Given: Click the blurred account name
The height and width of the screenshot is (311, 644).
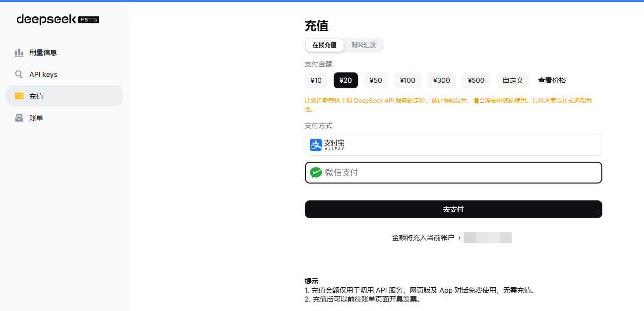Looking at the screenshot, I should (485, 238).
